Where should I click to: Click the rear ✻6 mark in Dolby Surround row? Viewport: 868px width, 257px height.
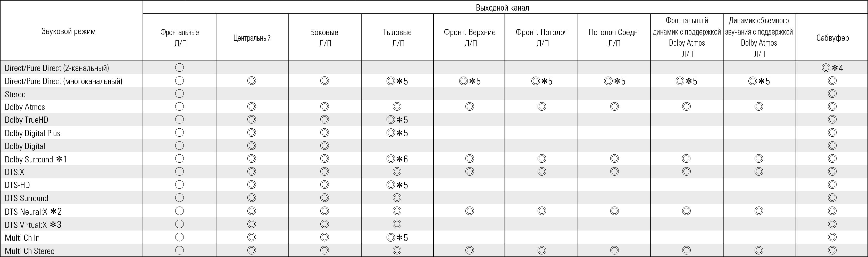pos(397,159)
